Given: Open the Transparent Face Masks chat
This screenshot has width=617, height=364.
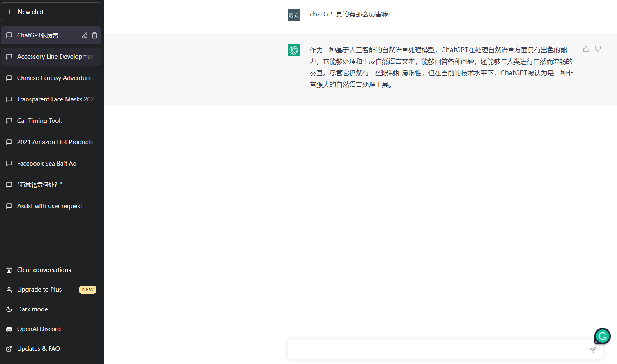Looking at the screenshot, I should pyautogui.click(x=51, y=99).
